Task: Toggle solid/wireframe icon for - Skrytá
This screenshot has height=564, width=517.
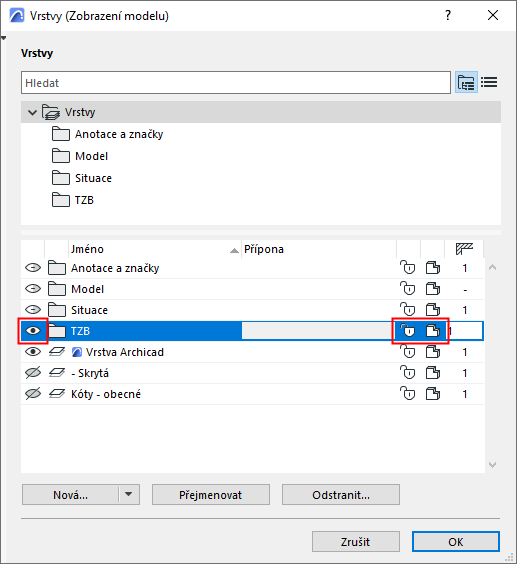Action: coord(432,373)
